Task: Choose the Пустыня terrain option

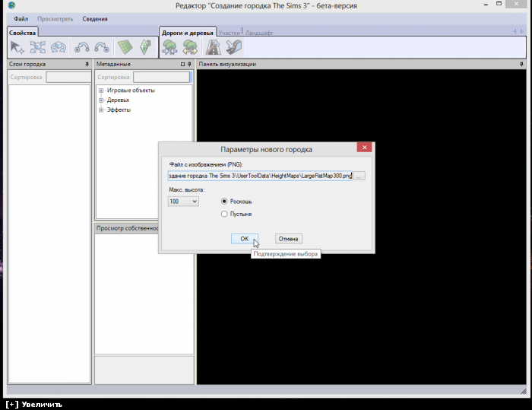Action: [224, 215]
